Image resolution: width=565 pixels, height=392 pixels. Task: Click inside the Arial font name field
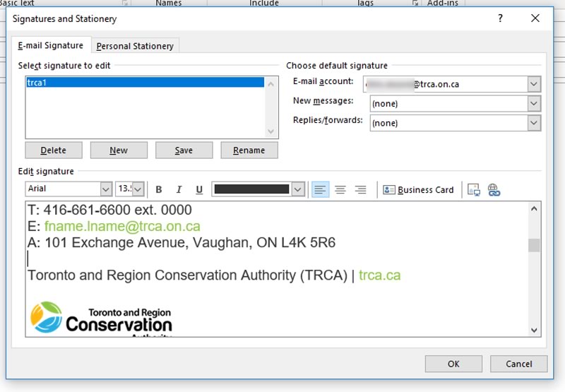[63, 189]
